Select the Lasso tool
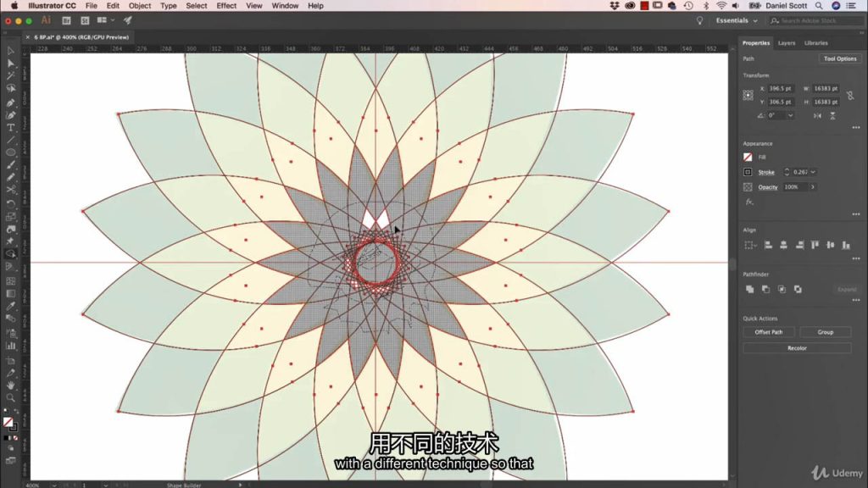868x488 pixels. click(10, 88)
